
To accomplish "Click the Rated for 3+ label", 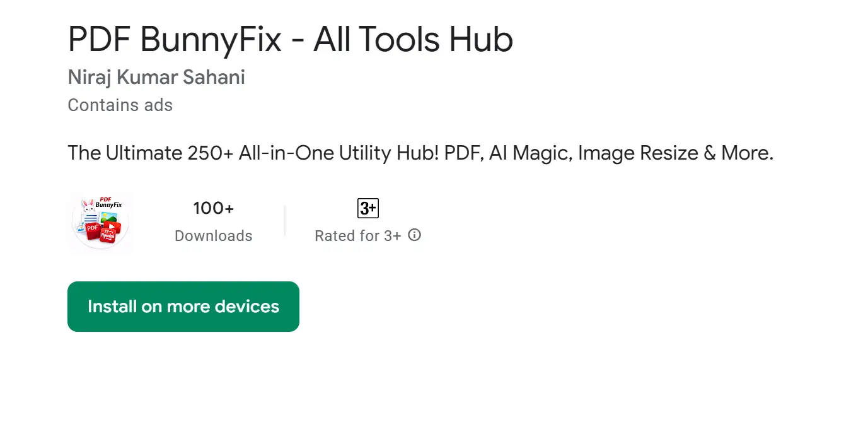I will 357,236.
